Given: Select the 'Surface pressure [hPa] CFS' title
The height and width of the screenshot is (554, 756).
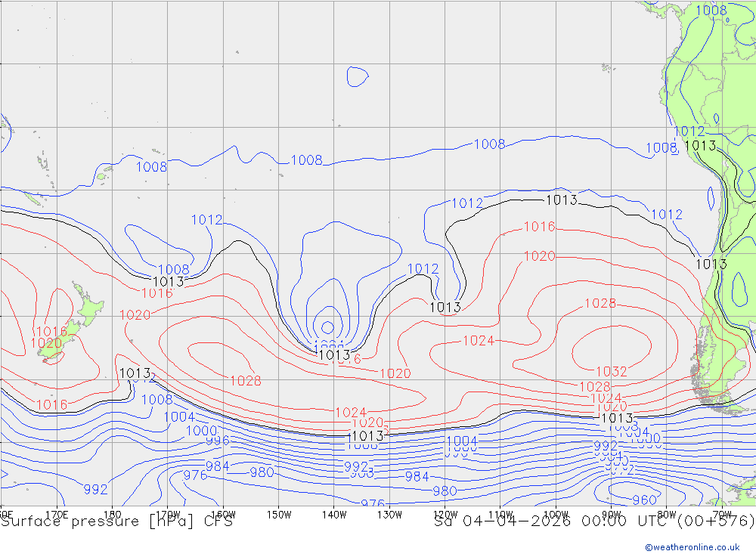Looking at the screenshot, I should (116, 522).
